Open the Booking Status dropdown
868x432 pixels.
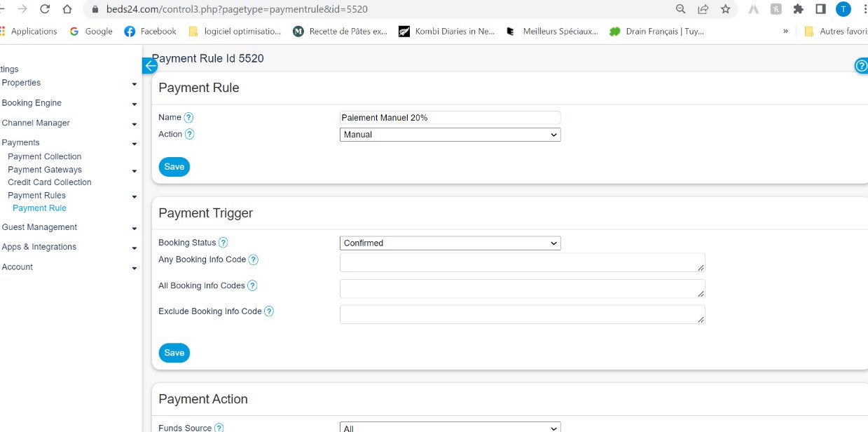click(x=450, y=243)
